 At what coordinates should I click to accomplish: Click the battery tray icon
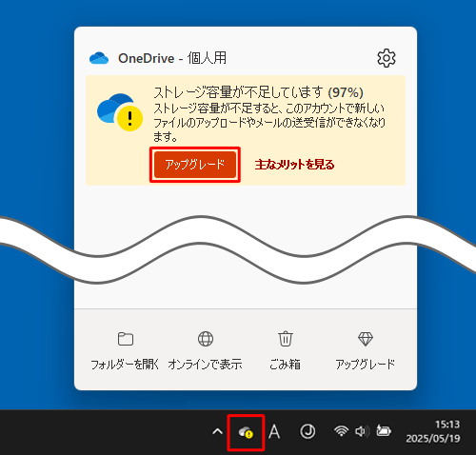pyautogui.click(x=384, y=431)
